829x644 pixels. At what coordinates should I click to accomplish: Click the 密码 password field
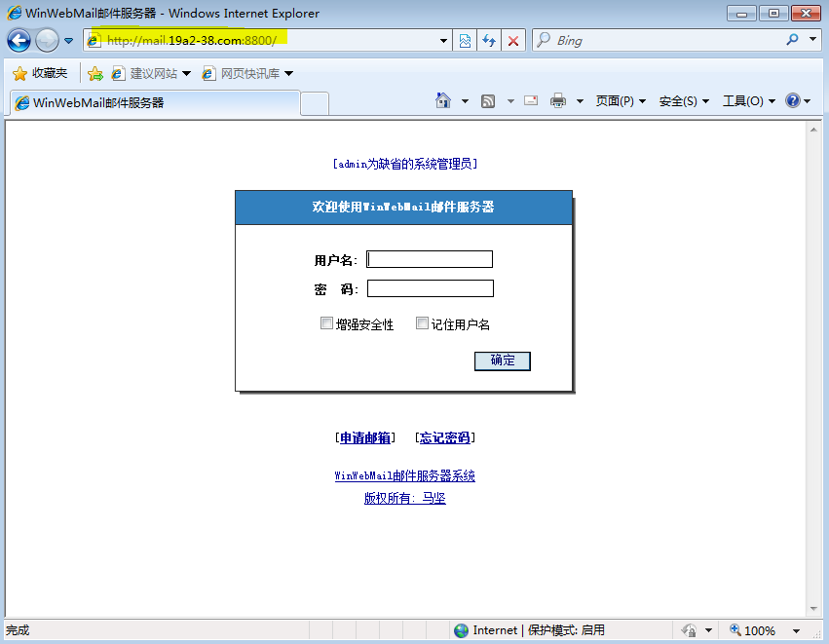click(431, 288)
